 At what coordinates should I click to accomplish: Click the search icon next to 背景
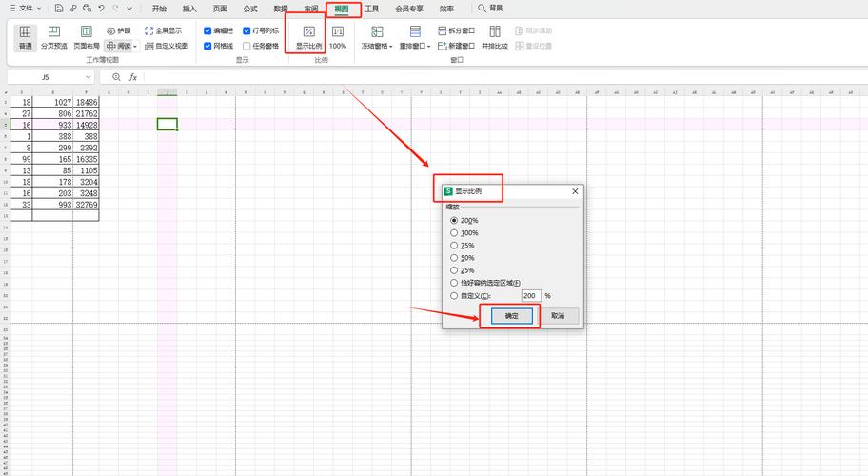(483, 9)
